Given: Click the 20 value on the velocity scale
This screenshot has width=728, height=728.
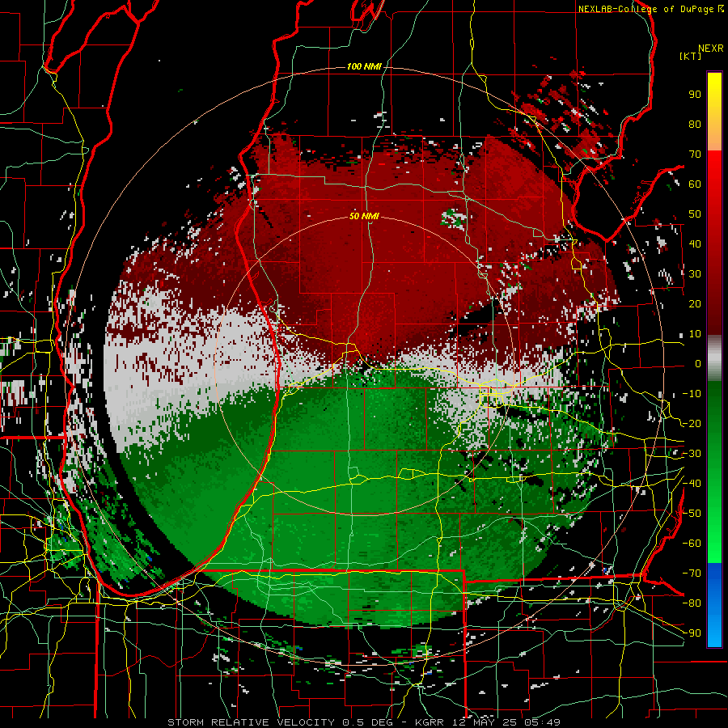Looking at the screenshot, I should coord(695,304).
